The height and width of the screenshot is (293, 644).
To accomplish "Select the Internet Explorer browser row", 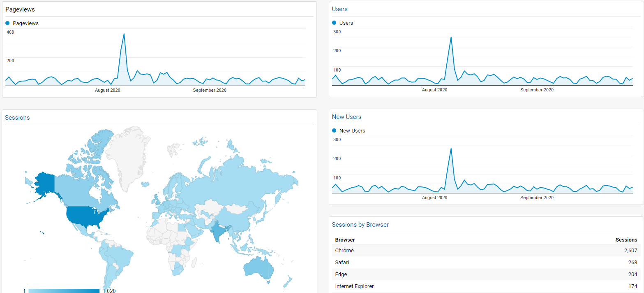I will click(486, 286).
